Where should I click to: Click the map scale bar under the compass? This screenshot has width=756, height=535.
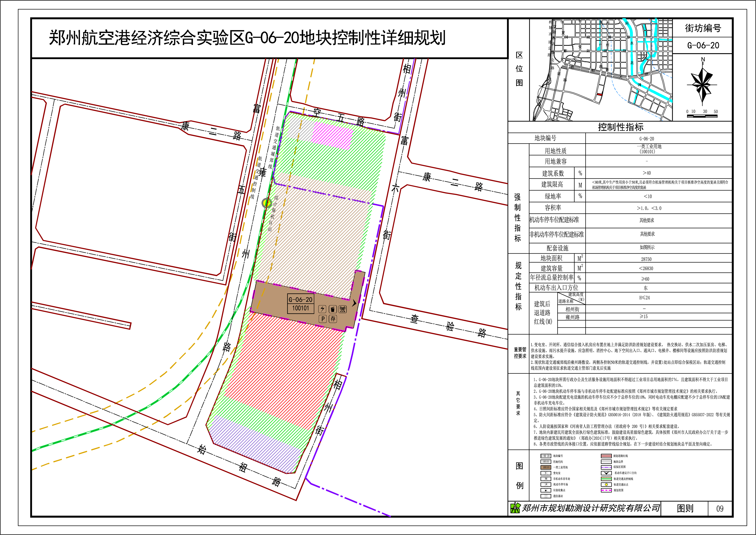point(702,116)
